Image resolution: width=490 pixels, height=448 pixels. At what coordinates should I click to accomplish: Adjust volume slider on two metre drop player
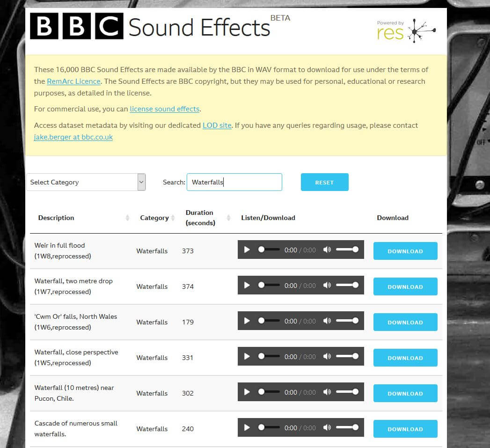click(347, 285)
